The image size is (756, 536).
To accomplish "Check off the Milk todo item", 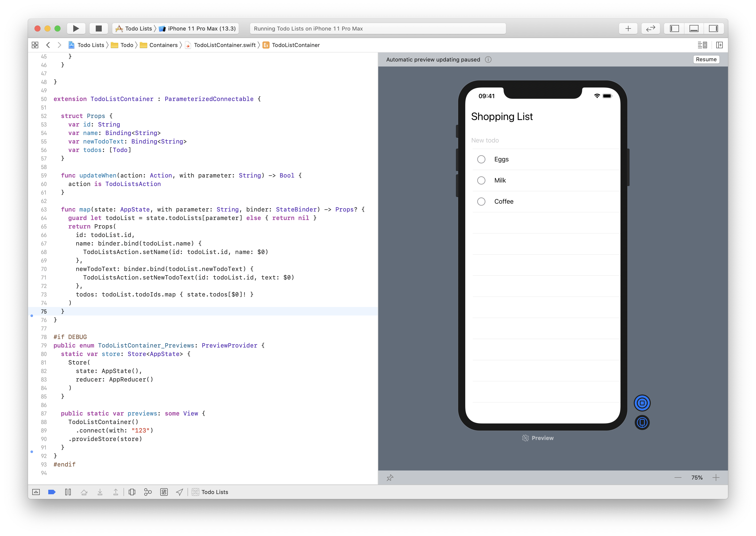I will [481, 180].
